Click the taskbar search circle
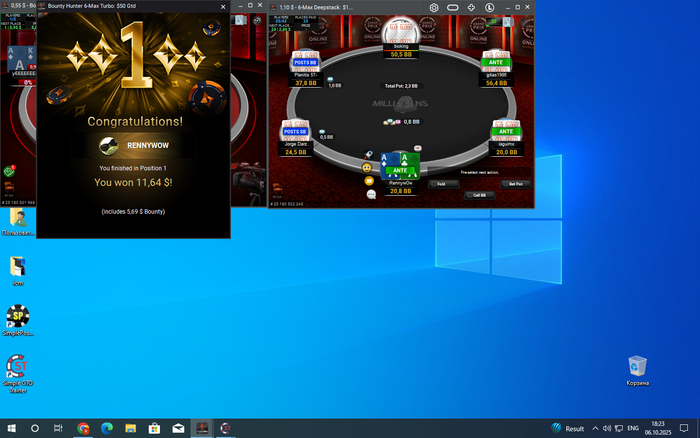This screenshot has height=438, width=700. pos(34,428)
